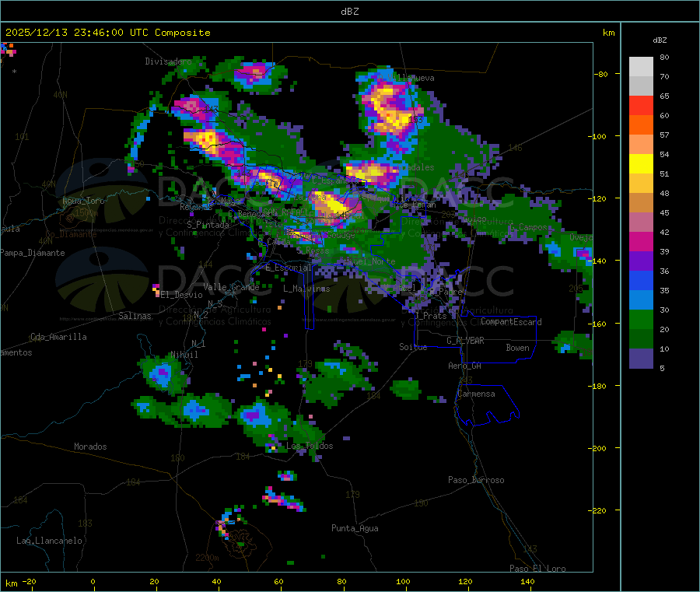Click the Agua_Toro location label
The image size is (700, 592).
tap(83, 201)
